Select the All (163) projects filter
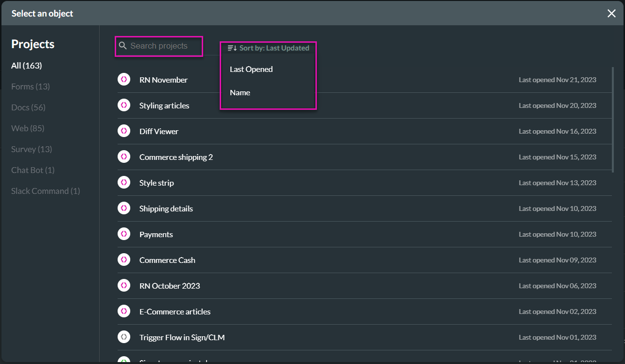 coord(26,66)
